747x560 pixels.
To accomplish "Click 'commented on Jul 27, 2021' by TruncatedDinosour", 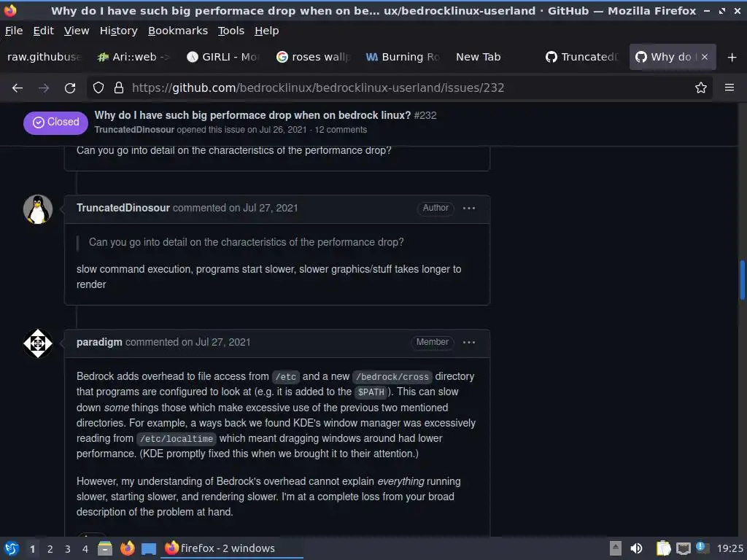I will pyautogui.click(x=236, y=208).
